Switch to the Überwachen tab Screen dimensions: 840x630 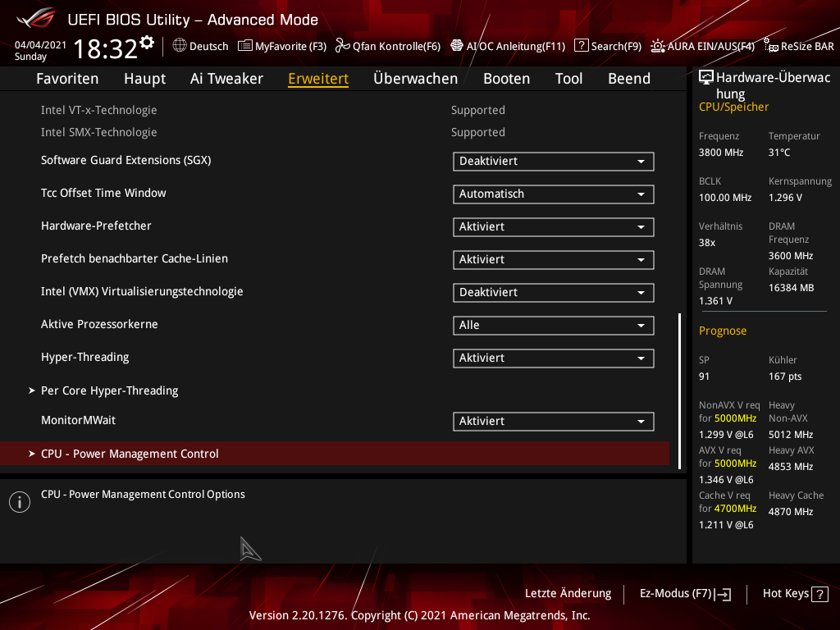click(x=416, y=79)
